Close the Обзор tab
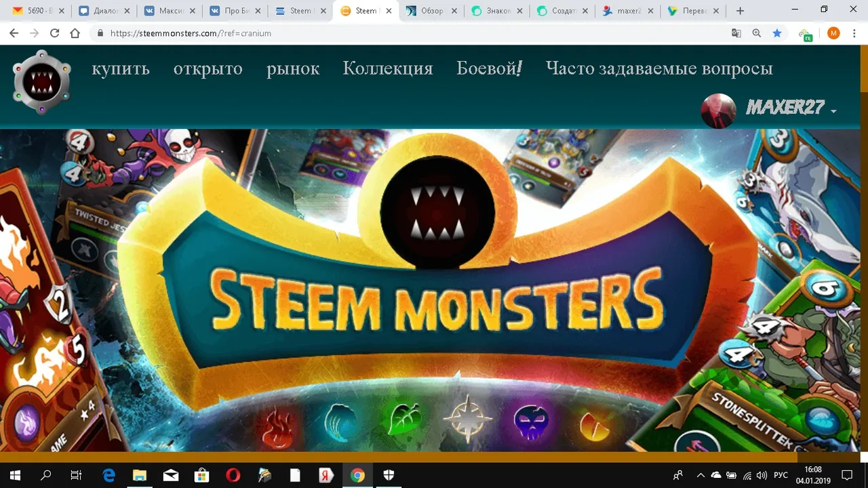 click(455, 11)
